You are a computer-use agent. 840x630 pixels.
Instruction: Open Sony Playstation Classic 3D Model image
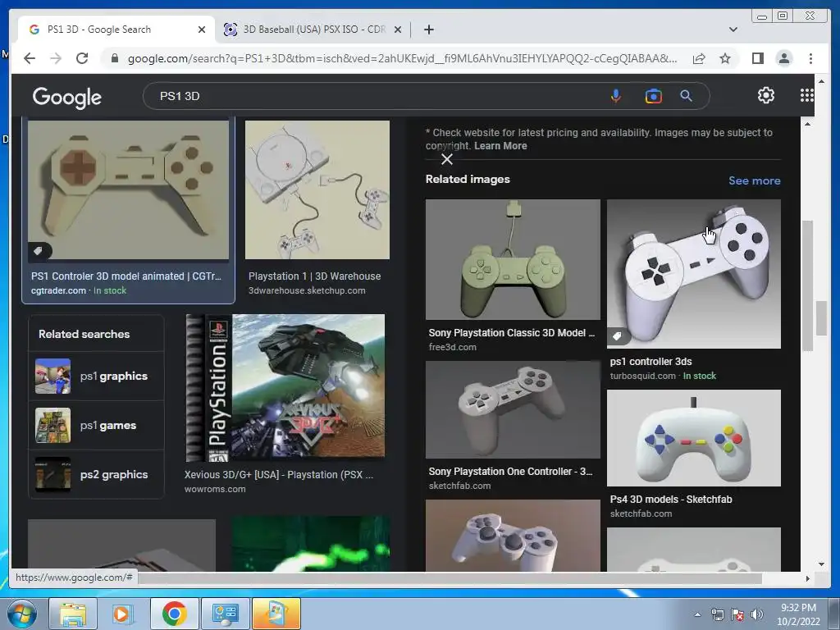point(513,260)
